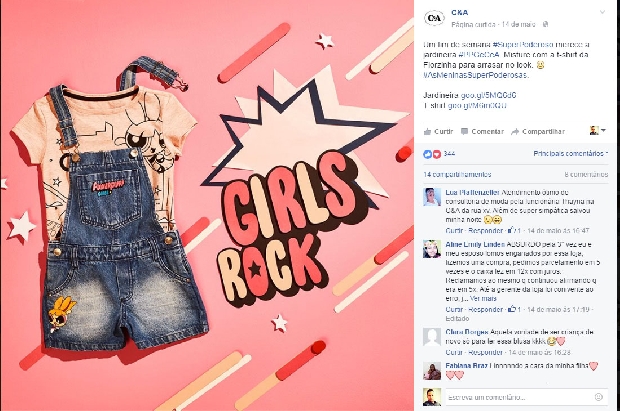Screen dimensions: 620x411
Task: Click the public globe privacy icon
Action: point(546,25)
